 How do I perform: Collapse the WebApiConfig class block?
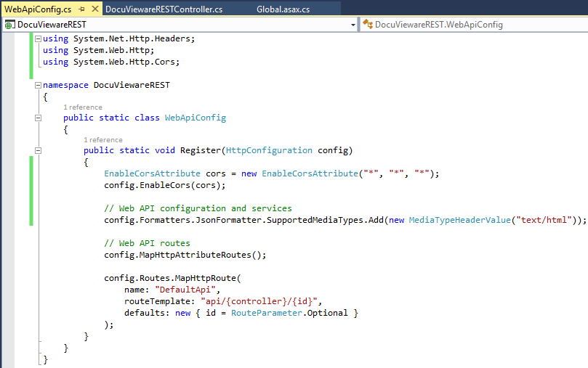38,118
